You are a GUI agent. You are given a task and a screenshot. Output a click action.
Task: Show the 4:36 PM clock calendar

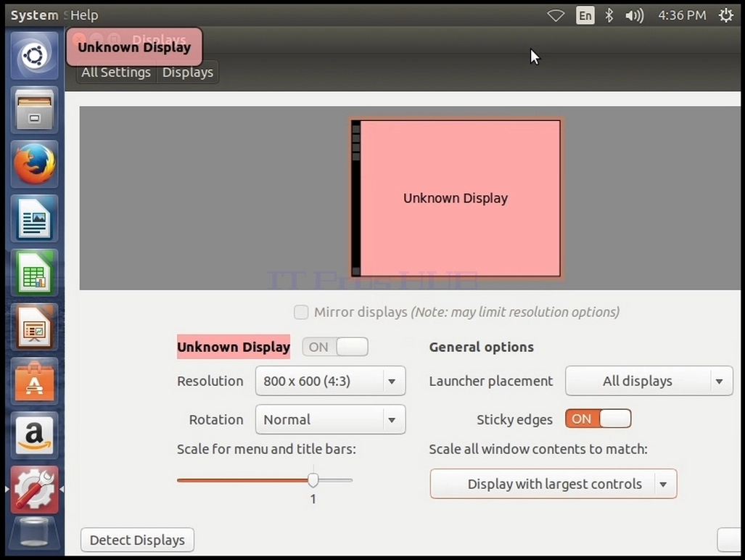[x=682, y=16]
